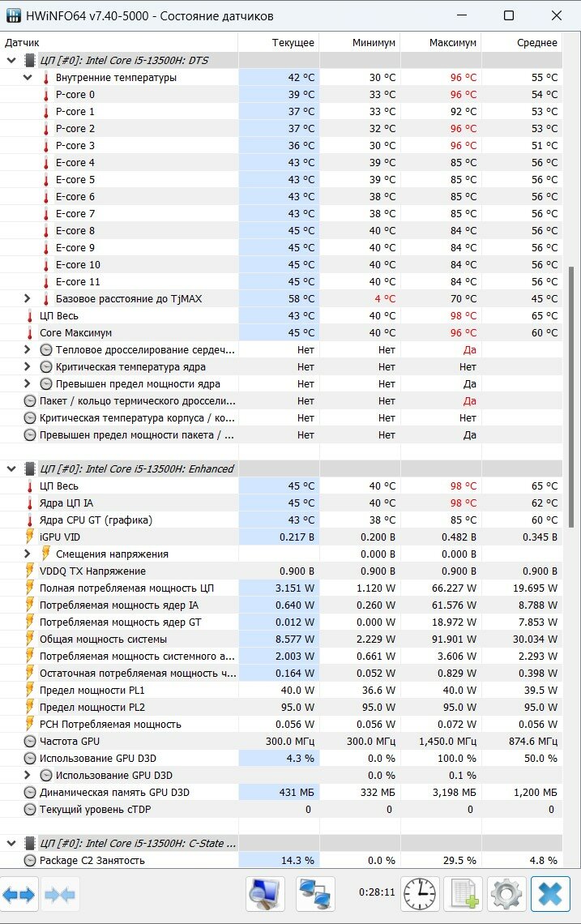The width and height of the screenshot is (581, 924).
Task: Click the Минимум column header
Action: click(x=360, y=42)
